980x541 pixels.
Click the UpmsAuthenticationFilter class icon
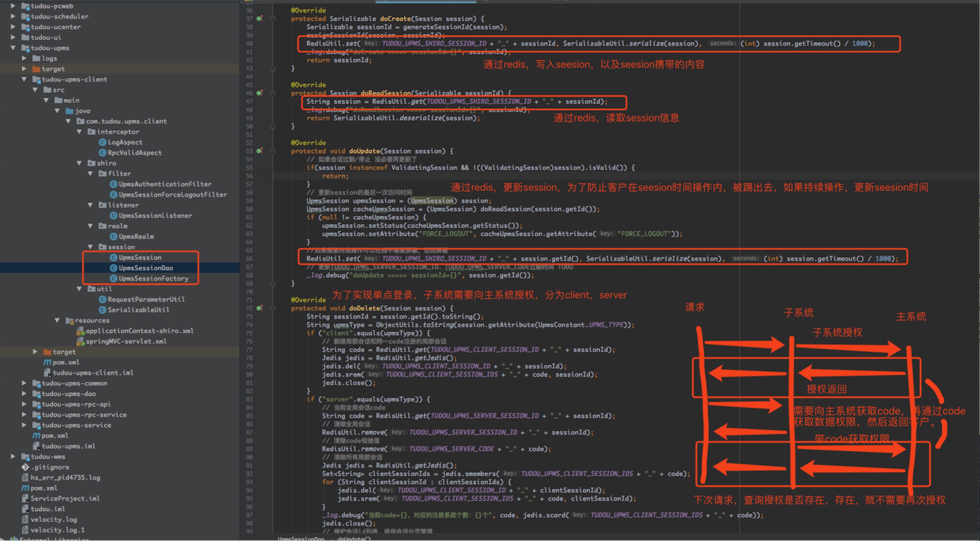pos(113,184)
